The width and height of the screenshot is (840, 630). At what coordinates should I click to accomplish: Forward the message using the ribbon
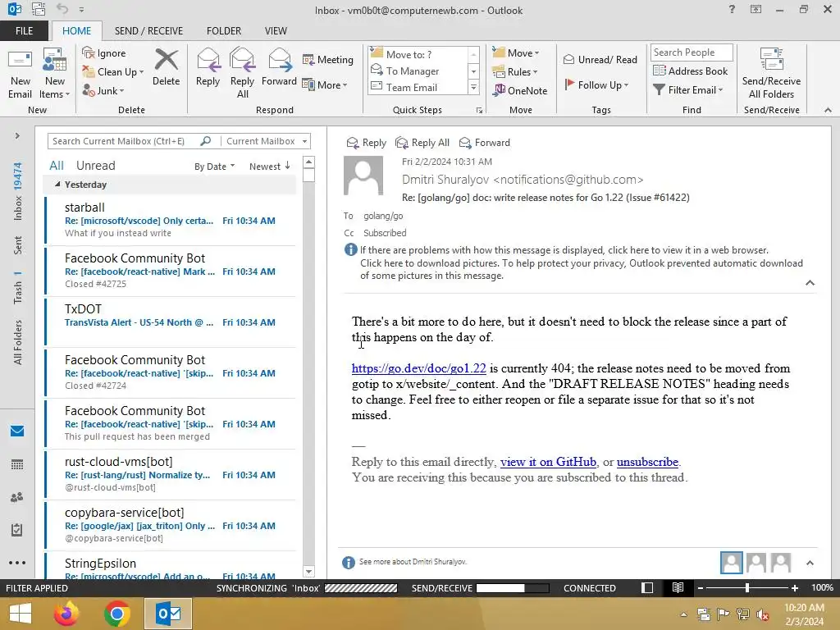279,67
